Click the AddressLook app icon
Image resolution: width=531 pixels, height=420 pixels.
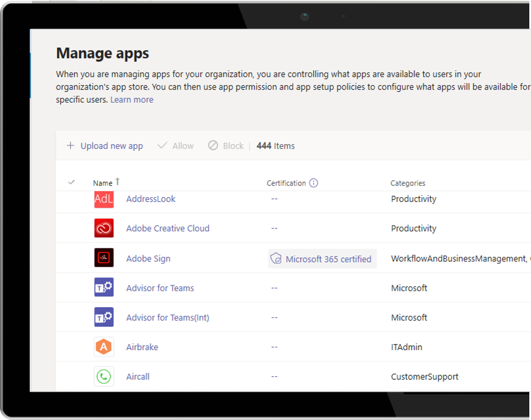coord(103,199)
